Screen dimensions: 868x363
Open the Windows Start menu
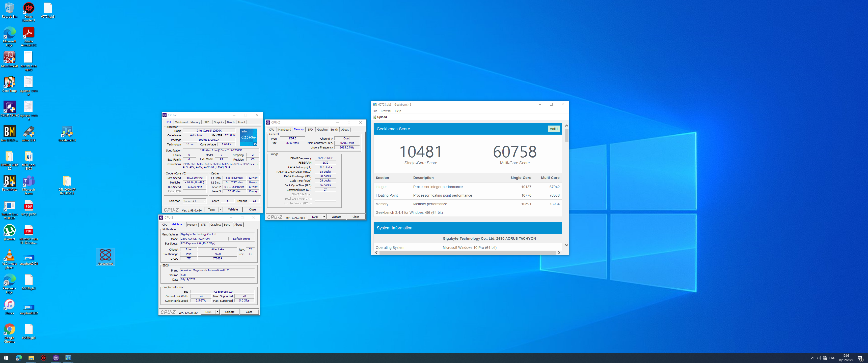[x=6, y=358]
